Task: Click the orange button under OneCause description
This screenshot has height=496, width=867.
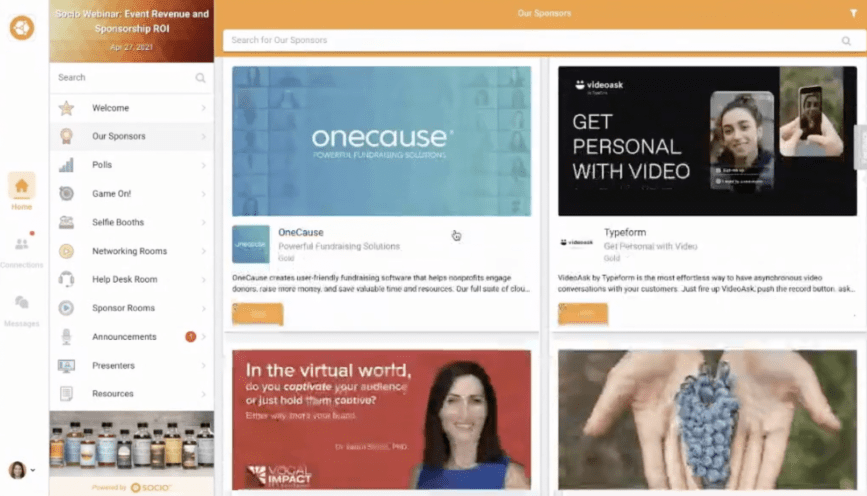Action: coord(258,314)
